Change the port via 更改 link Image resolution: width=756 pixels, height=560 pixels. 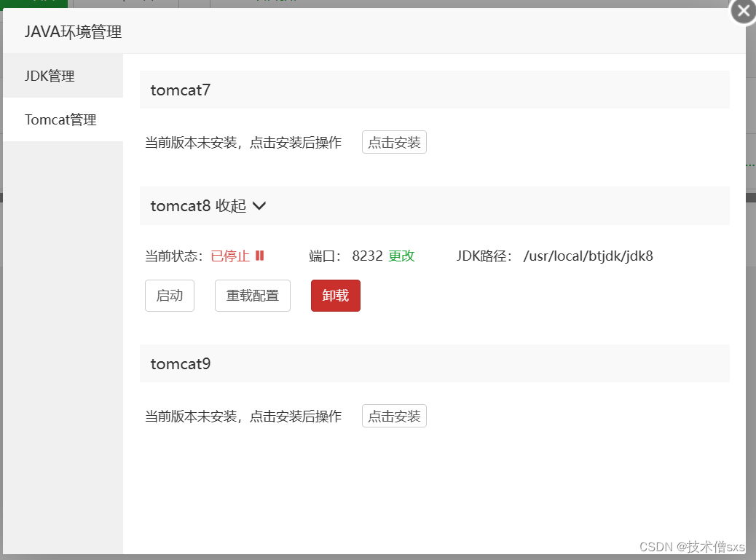(x=401, y=256)
